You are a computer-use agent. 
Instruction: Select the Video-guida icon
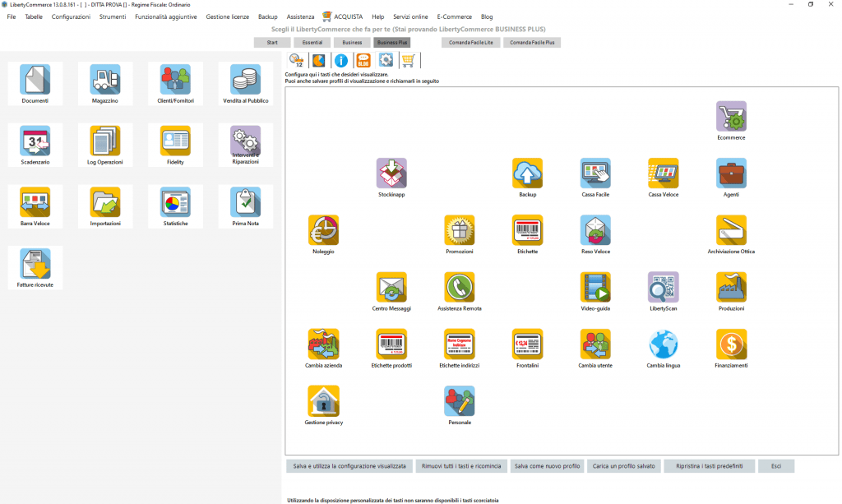(x=595, y=287)
